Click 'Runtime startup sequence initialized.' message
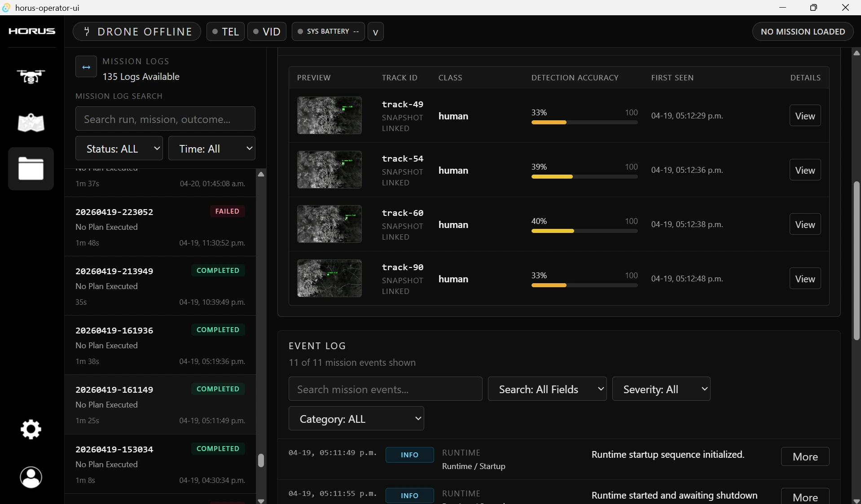This screenshot has height=504, width=861. click(668, 455)
